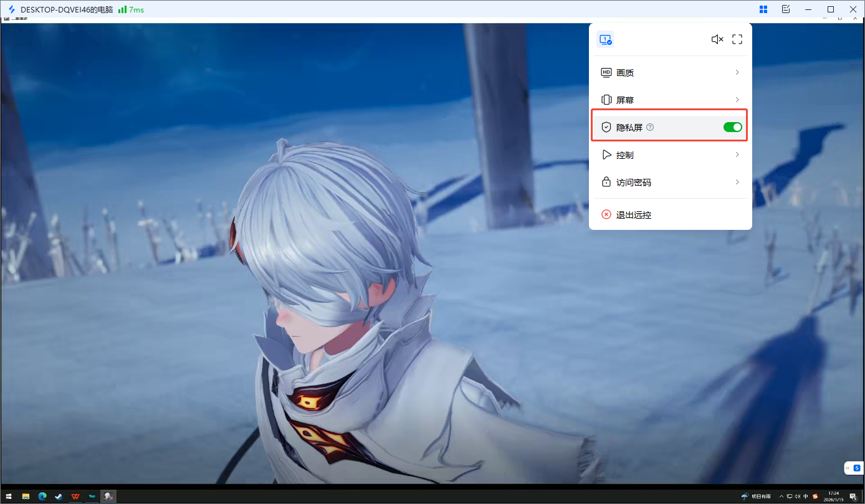Open WPS Office from the remote taskbar
Viewport: 865px width, 504px height.
[x=75, y=497]
